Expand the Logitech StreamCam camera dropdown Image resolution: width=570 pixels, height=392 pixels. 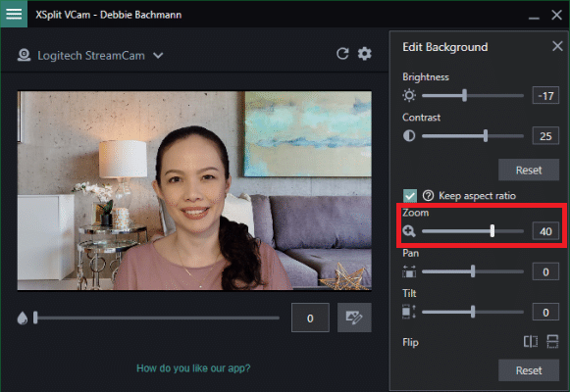pyautogui.click(x=158, y=55)
